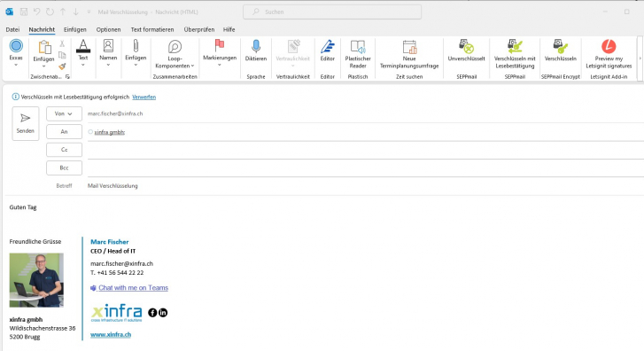
Task: Open the www.xinfra.ch link
Action: (x=111, y=334)
